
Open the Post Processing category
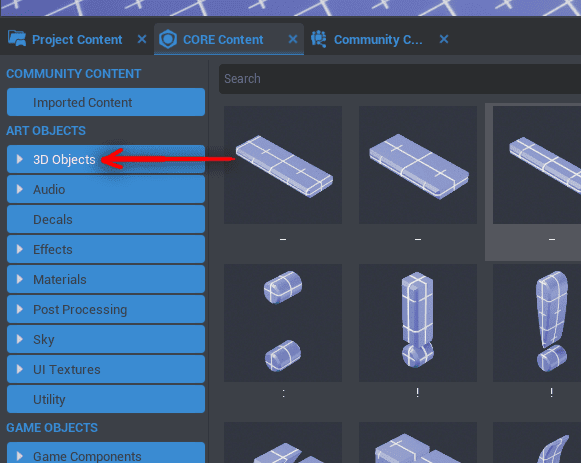coord(106,309)
